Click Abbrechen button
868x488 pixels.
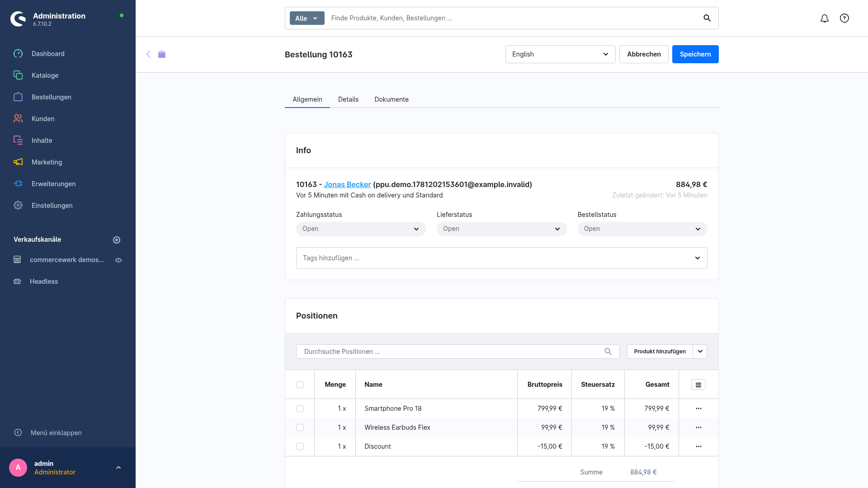(x=644, y=54)
